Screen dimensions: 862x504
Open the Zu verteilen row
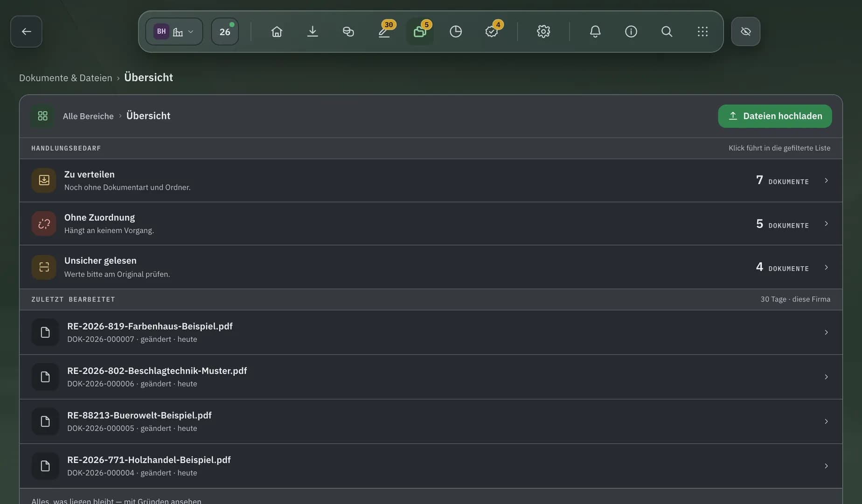(431, 180)
